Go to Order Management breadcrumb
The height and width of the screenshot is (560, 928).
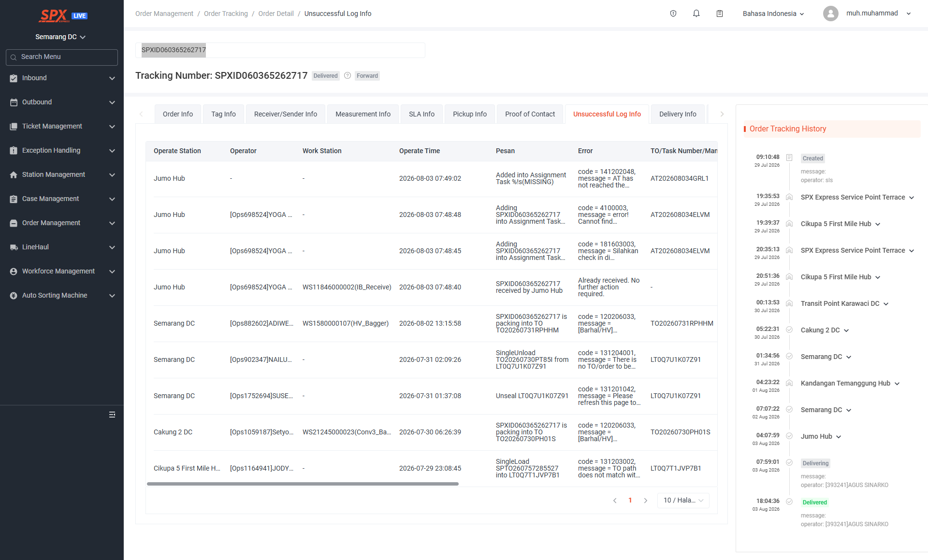point(164,14)
